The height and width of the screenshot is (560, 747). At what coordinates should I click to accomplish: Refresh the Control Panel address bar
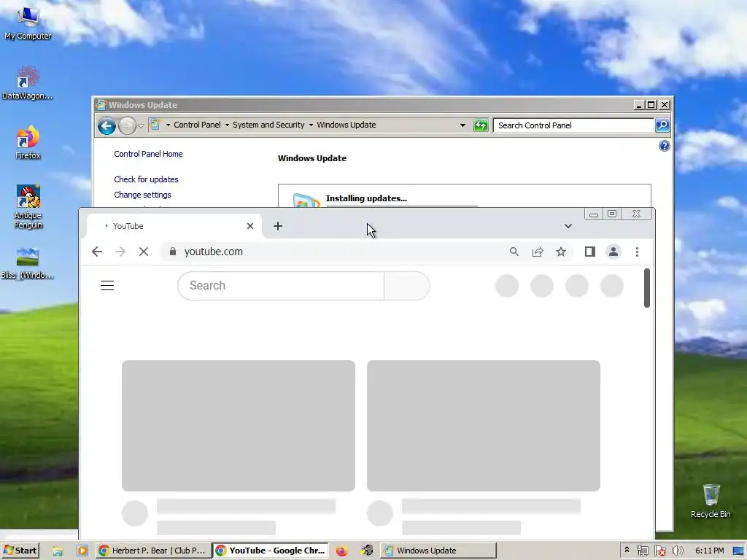tap(481, 125)
